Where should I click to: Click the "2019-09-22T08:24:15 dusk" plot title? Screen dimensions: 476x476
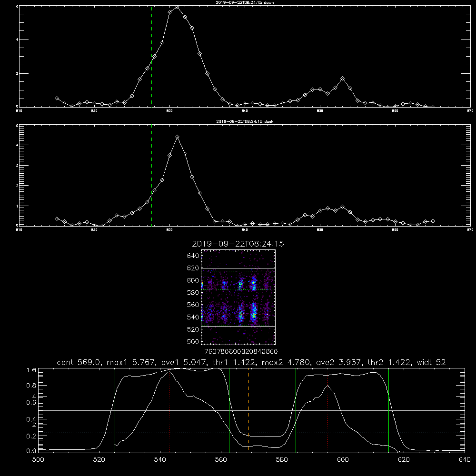point(245,121)
